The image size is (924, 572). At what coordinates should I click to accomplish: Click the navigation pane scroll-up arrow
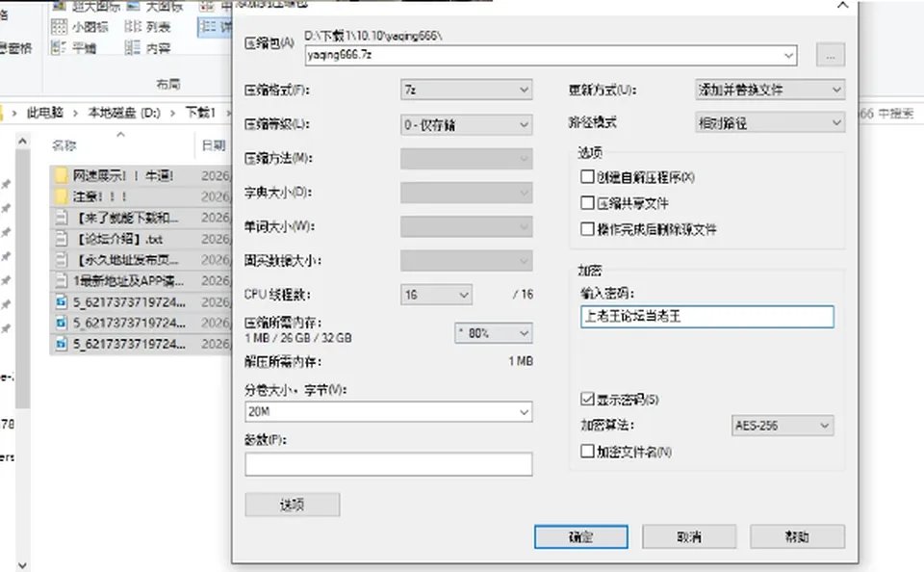pyautogui.click(x=22, y=142)
